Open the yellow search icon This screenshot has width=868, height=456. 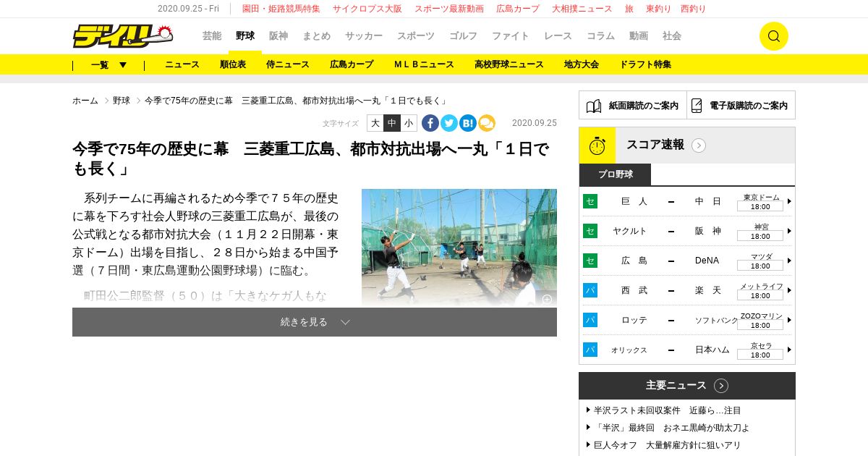pos(773,36)
